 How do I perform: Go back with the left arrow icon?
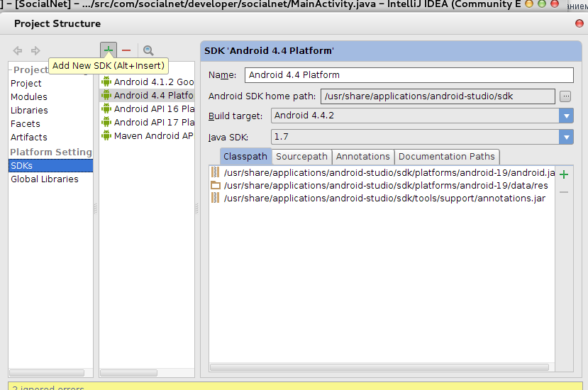[x=18, y=50]
